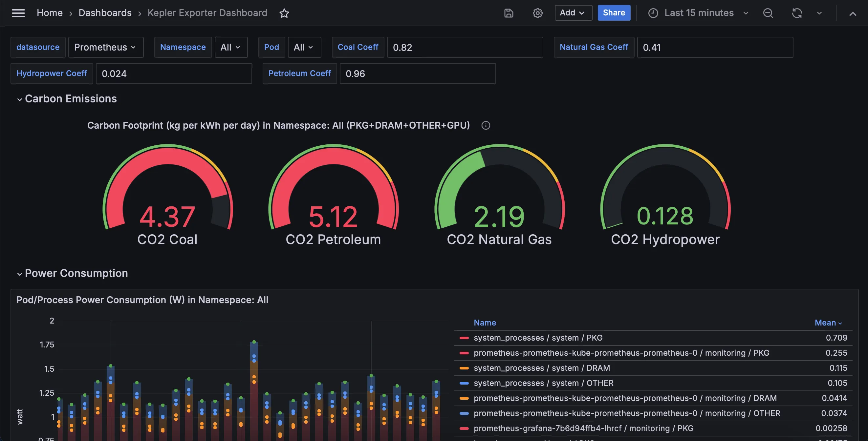Click the Coal Coeff input field
The width and height of the screenshot is (868, 441).
click(x=464, y=47)
